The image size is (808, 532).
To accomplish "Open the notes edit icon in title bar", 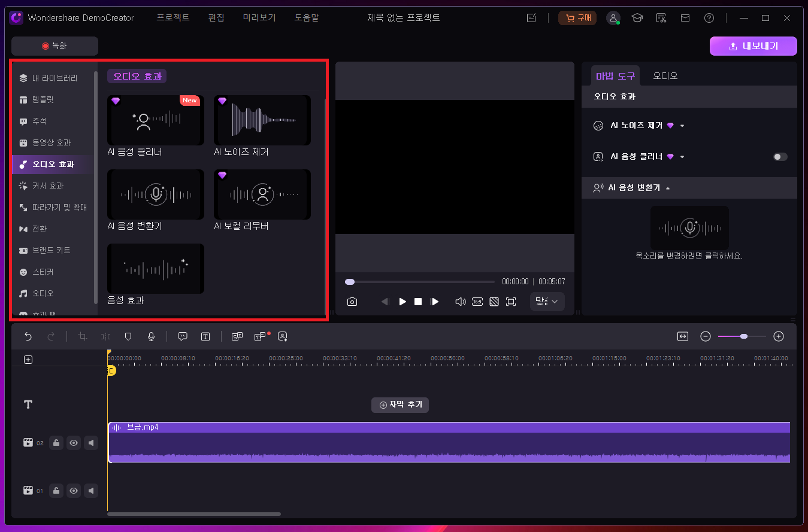I will 531,18.
